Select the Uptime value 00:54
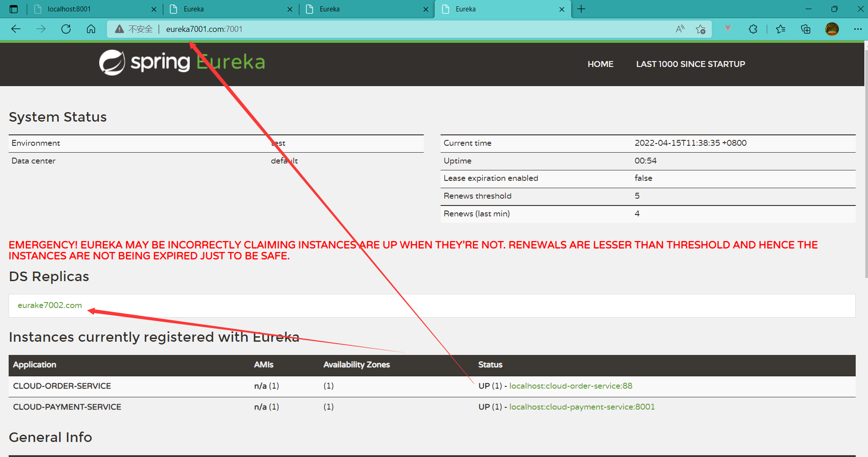The height and width of the screenshot is (457, 868). tap(645, 161)
